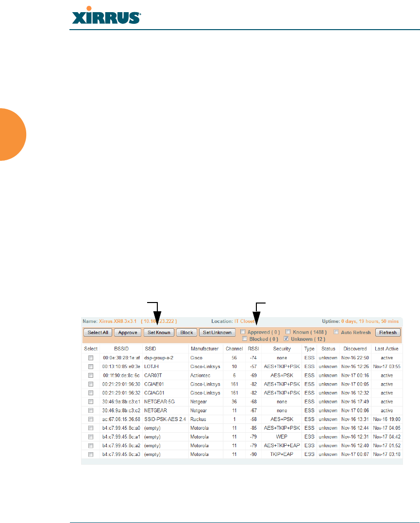Click the Refresh button

(x=387, y=333)
